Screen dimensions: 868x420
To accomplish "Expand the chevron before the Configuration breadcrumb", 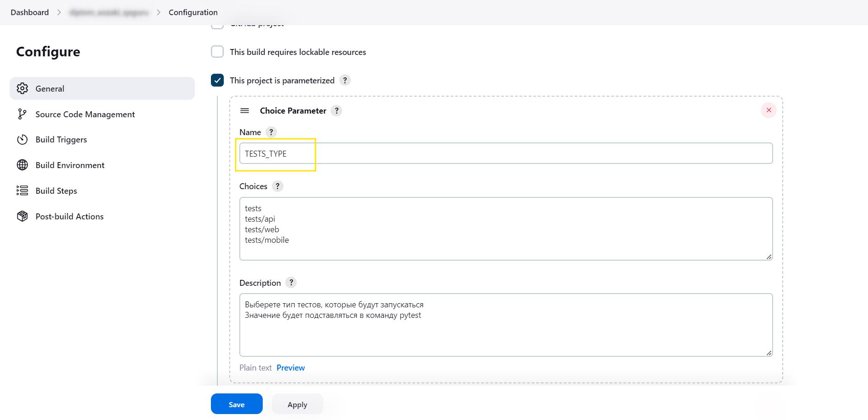I will (x=159, y=12).
